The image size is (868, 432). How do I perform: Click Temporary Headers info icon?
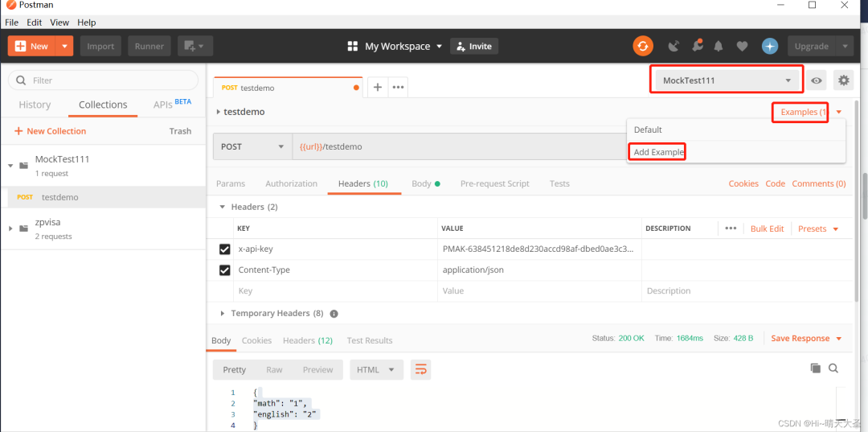click(x=334, y=314)
